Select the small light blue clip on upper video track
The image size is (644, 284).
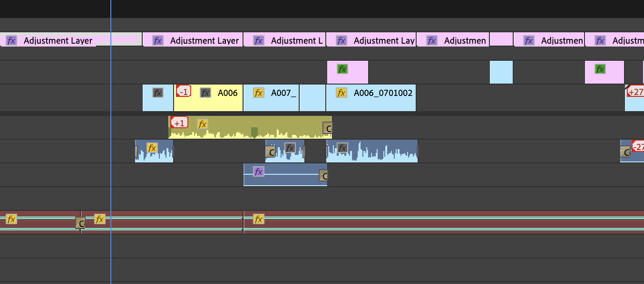coord(501,72)
